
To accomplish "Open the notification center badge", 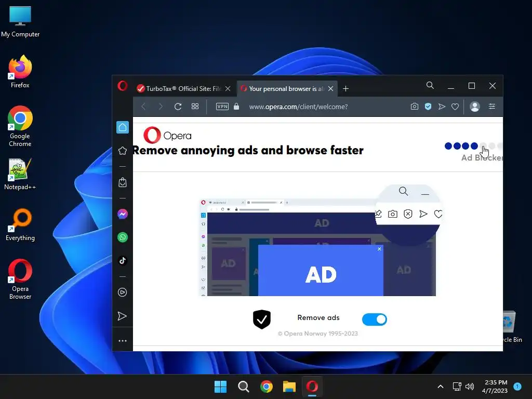I will click(517, 387).
